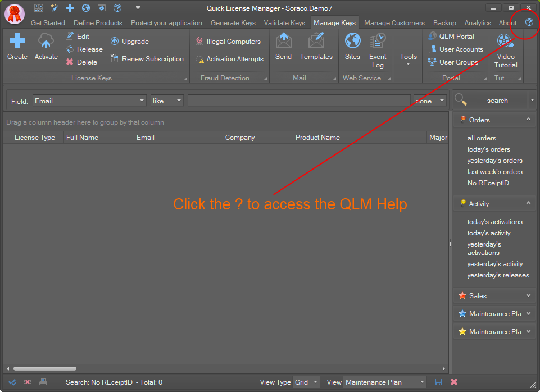Viewport: 540px width, 392px height.
Task: Click the horizontal scrollbar thumb
Action: (x=45, y=368)
